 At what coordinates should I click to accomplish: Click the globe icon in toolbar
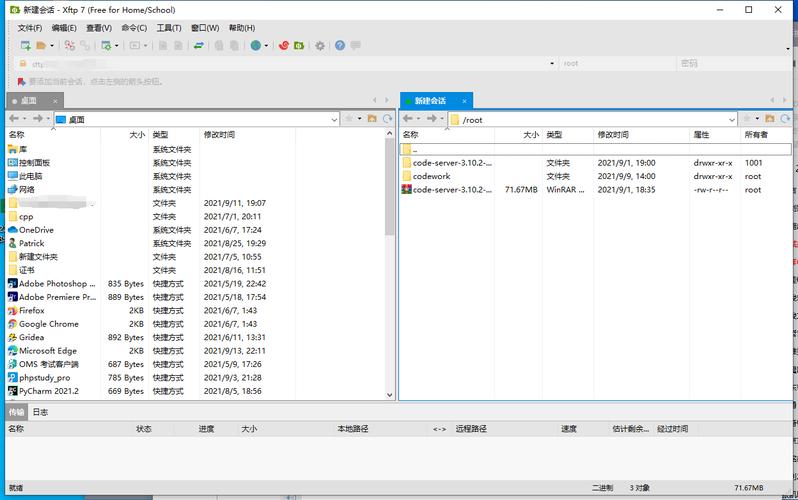(x=255, y=46)
